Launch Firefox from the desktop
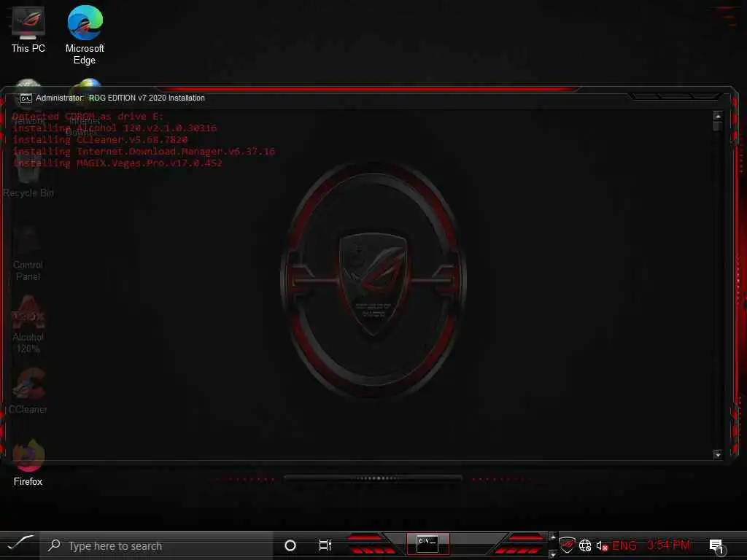The width and height of the screenshot is (747, 560). click(x=28, y=463)
